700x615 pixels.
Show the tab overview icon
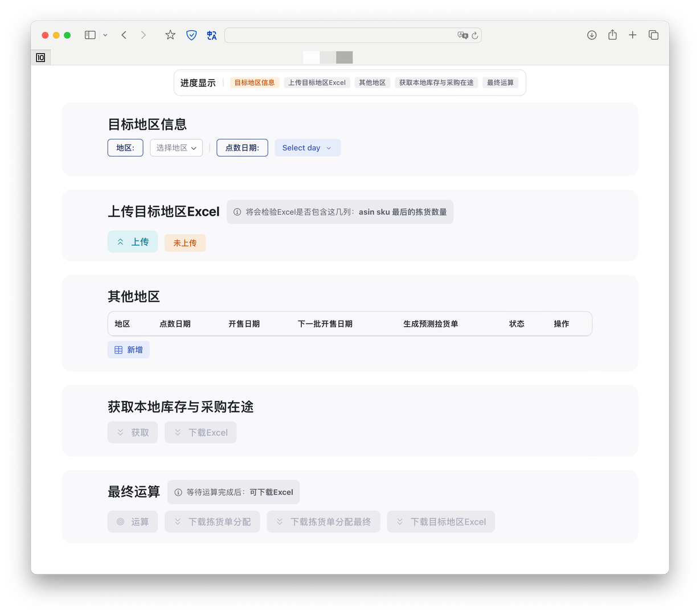click(x=653, y=35)
